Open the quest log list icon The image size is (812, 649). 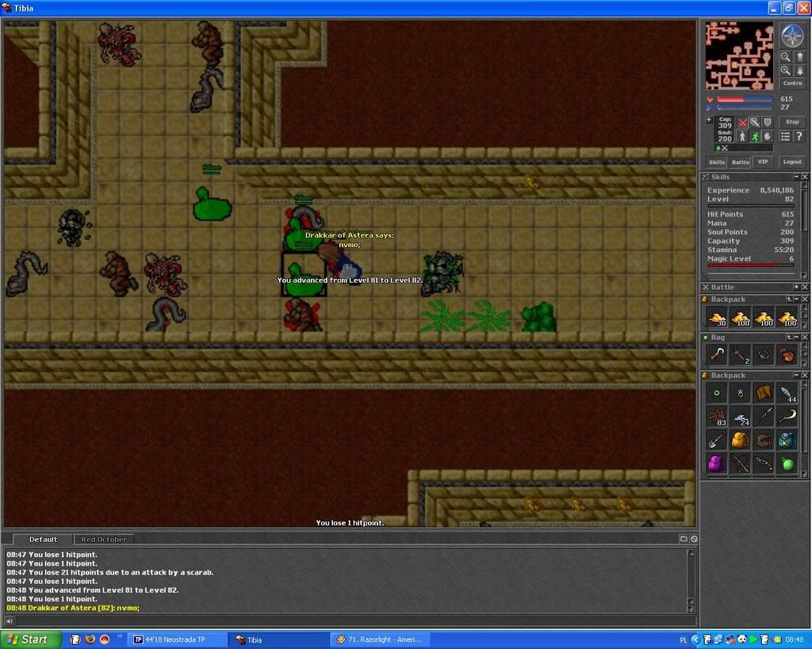click(786, 136)
